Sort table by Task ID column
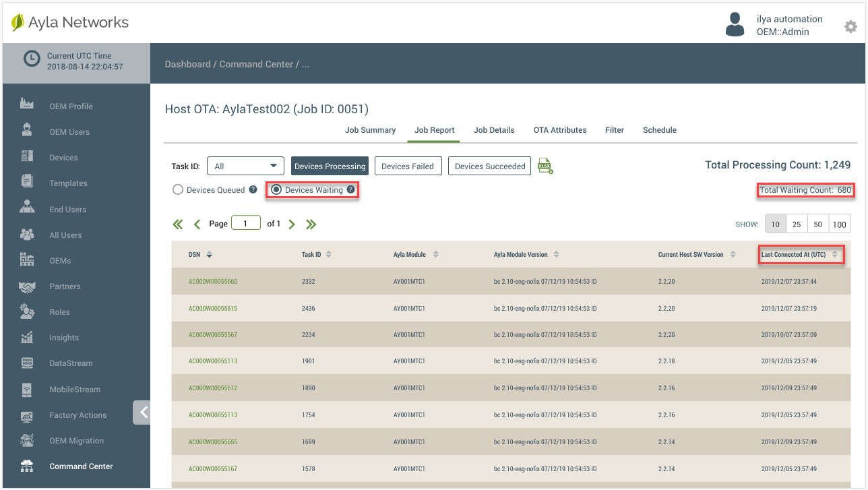The height and width of the screenshot is (490, 868). [328, 255]
